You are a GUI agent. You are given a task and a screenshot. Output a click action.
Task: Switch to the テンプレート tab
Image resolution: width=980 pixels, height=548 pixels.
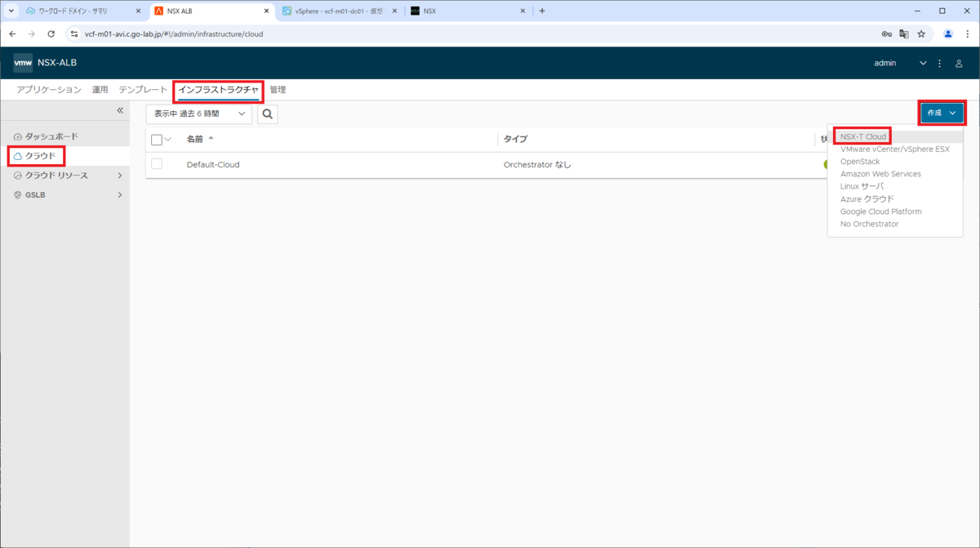click(143, 90)
